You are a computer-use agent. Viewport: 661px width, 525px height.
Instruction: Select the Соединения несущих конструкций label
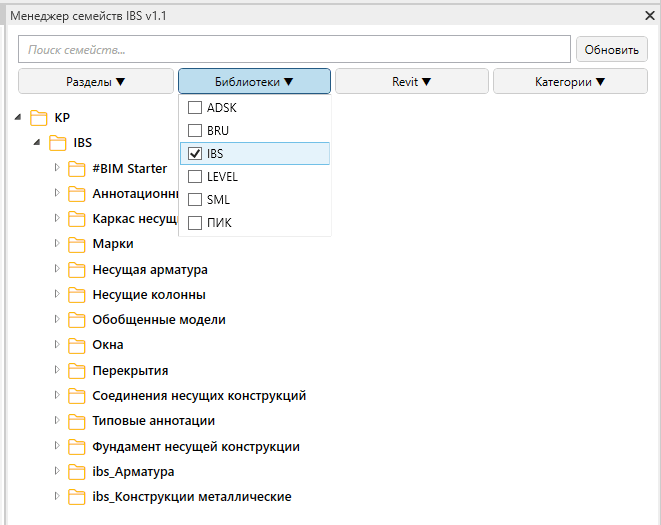pyautogui.click(x=199, y=396)
